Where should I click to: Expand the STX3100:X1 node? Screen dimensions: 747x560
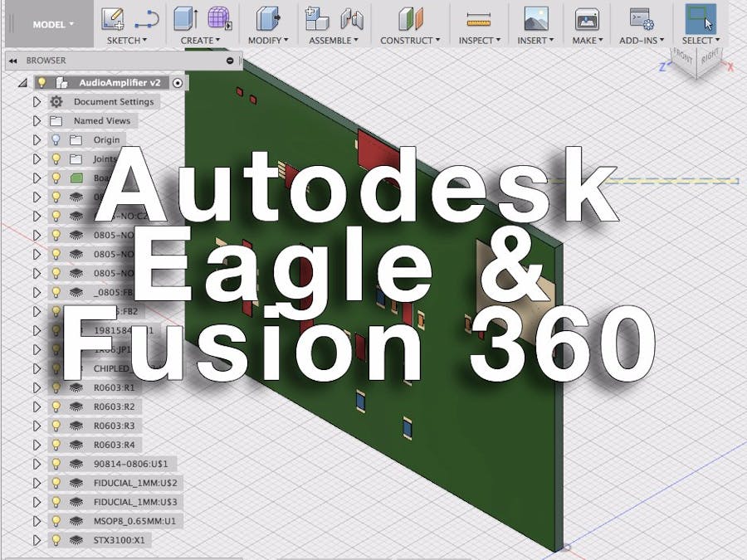tap(37, 540)
